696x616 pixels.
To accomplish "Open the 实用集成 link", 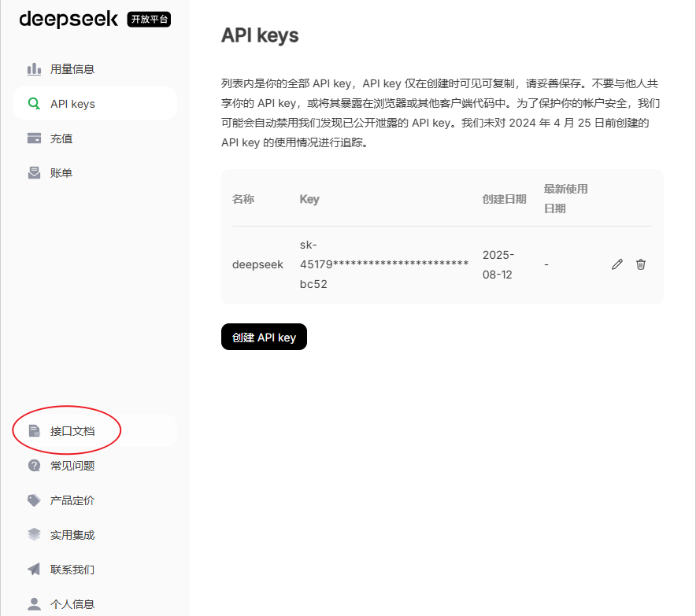I will click(95, 535).
